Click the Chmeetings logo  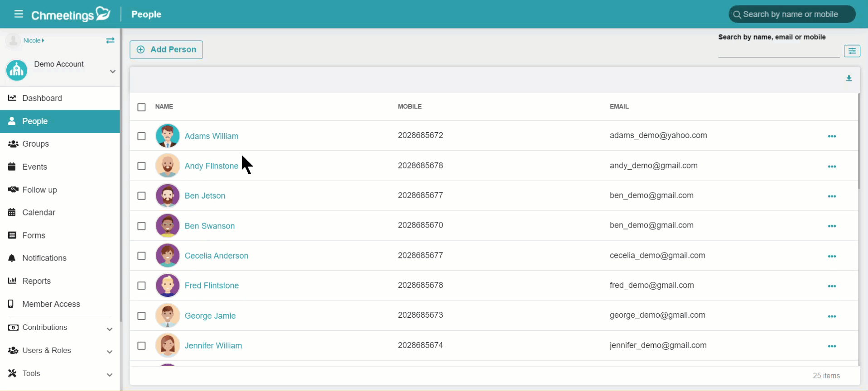tap(71, 14)
